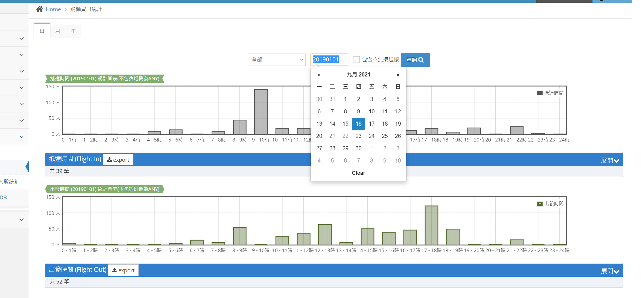Click the date input field 20190101

coord(329,60)
